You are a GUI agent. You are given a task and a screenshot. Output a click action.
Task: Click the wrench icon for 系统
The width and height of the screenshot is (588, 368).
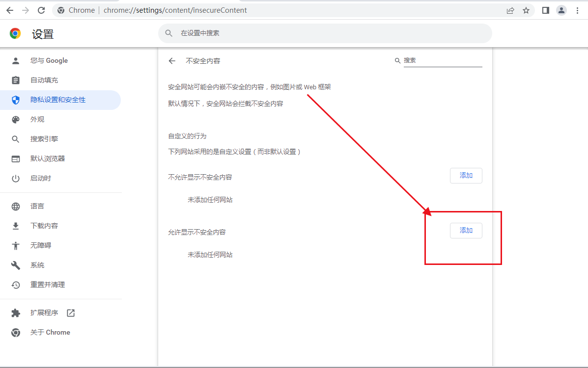click(16, 265)
